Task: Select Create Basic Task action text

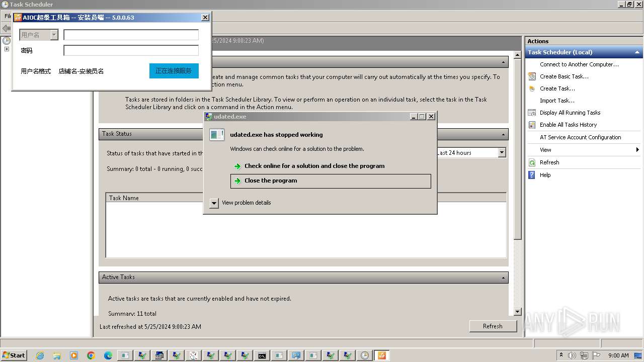Action: pyautogui.click(x=564, y=76)
